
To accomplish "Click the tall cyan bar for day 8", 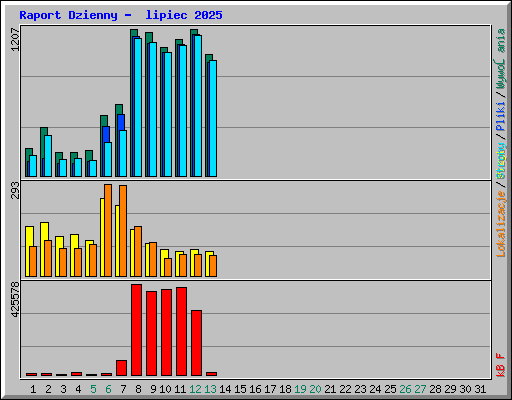I will (x=138, y=107).
